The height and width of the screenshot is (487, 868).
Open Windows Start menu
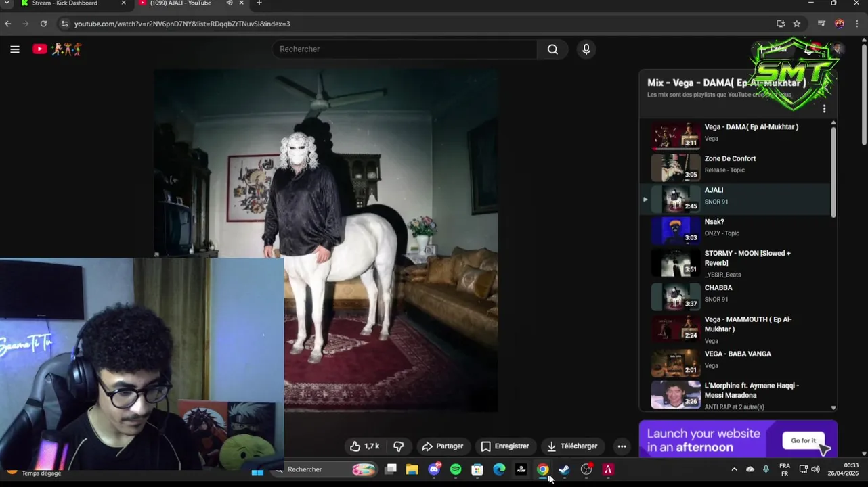coord(257,470)
